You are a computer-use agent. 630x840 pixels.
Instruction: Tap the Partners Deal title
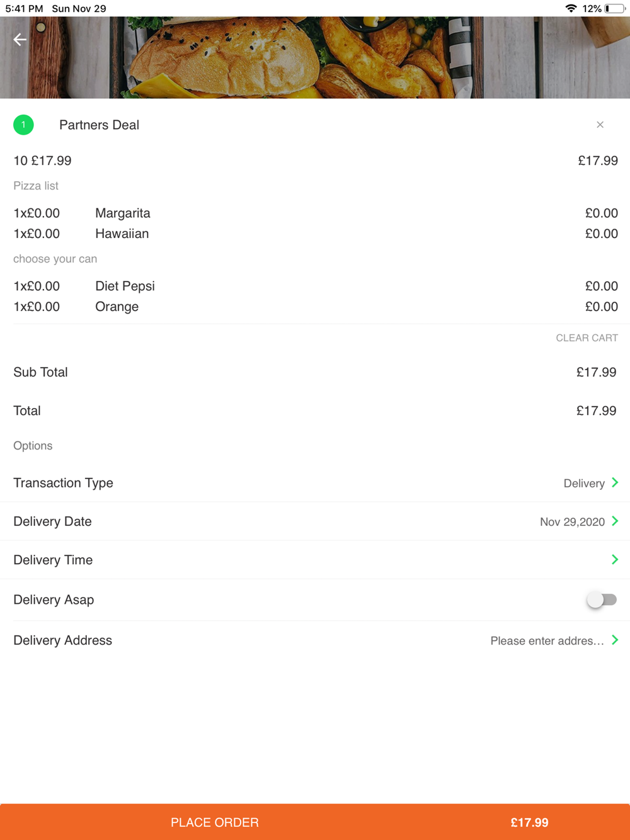point(99,125)
